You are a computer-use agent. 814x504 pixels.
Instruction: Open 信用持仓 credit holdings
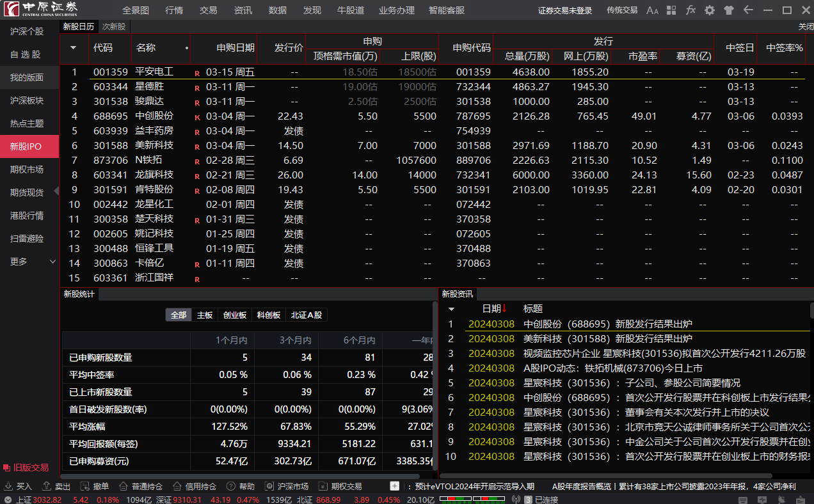195,486
